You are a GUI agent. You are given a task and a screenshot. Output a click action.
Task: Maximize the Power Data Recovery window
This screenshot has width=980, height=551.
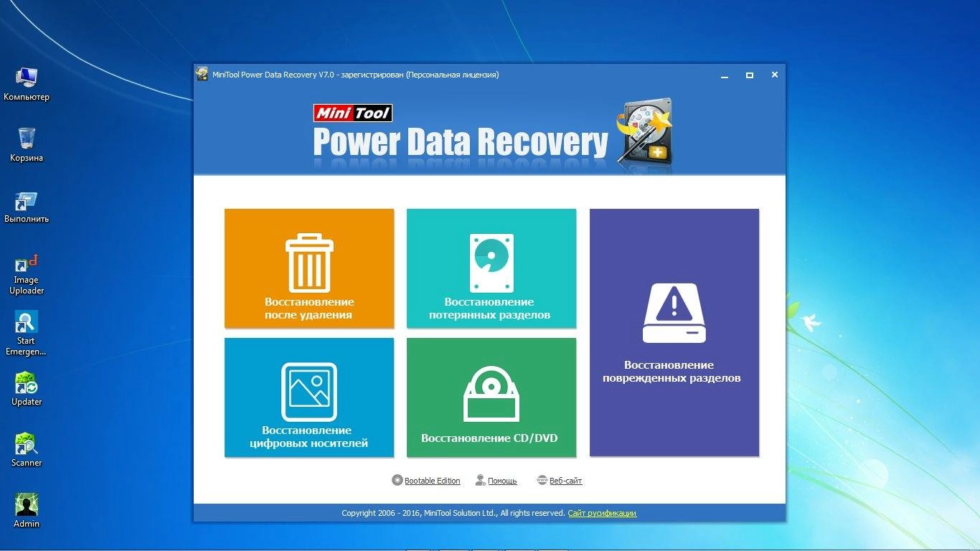pyautogui.click(x=750, y=75)
